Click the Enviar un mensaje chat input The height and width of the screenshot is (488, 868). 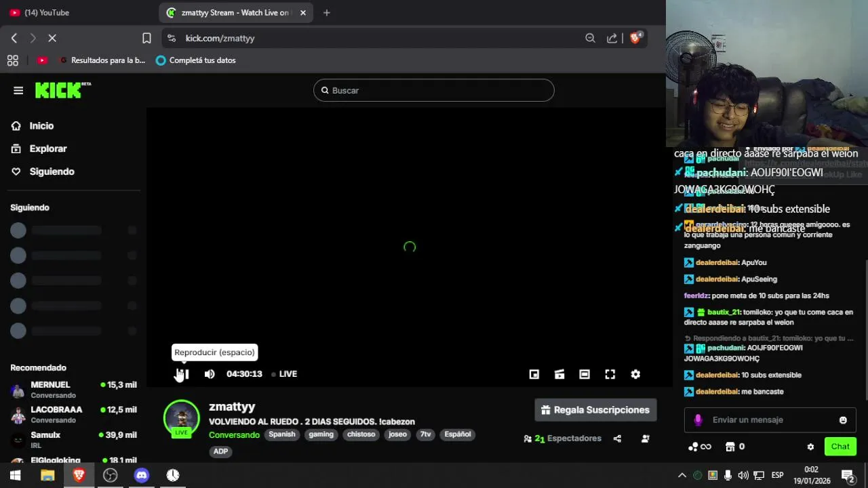770,420
